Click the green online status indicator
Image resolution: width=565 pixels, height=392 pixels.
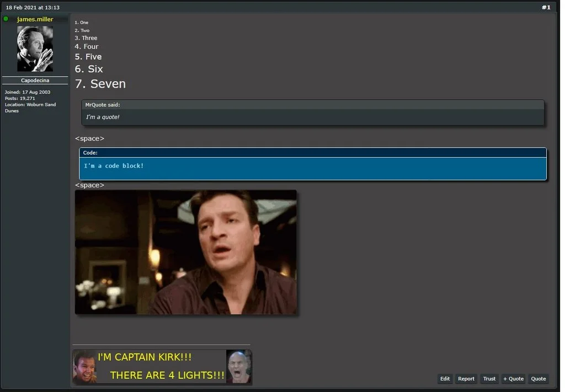[6, 19]
